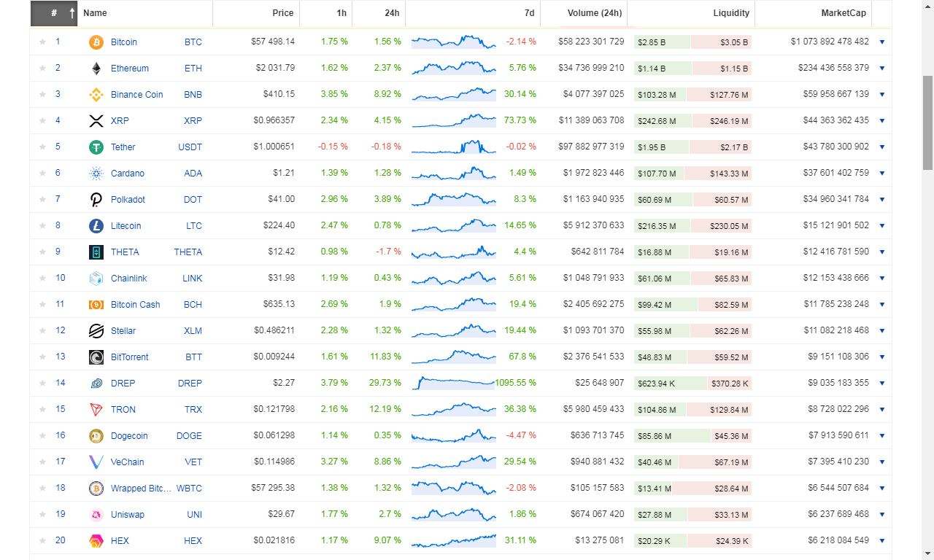Add Polkadot to favorites via star

pyautogui.click(x=42, y=200)
